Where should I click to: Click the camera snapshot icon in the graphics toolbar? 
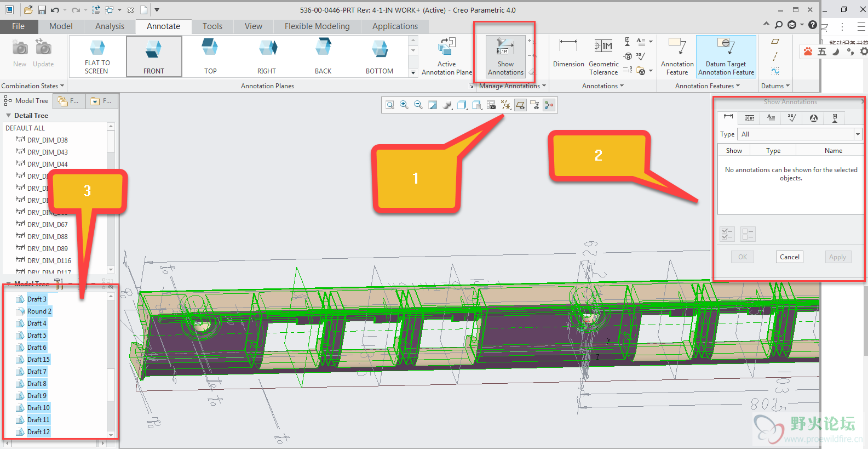[491, 105]
